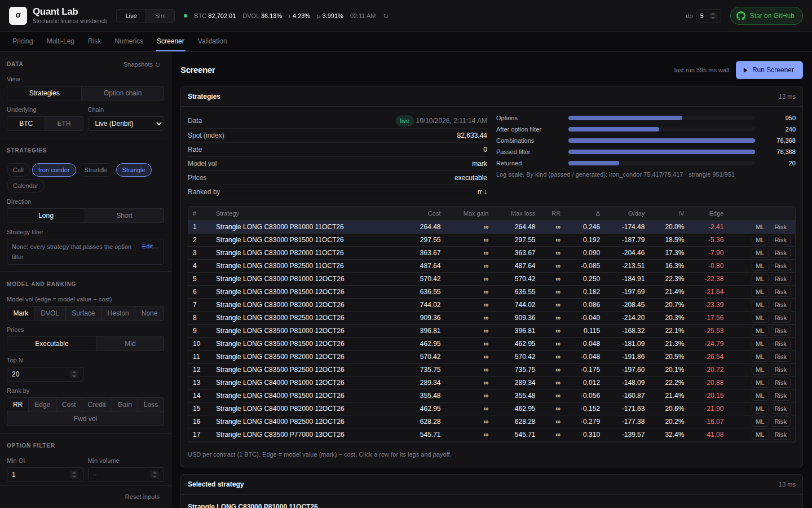Viewport: 812px width, 508px height.
Task: Set direction to Short
Action: [125, 216]
